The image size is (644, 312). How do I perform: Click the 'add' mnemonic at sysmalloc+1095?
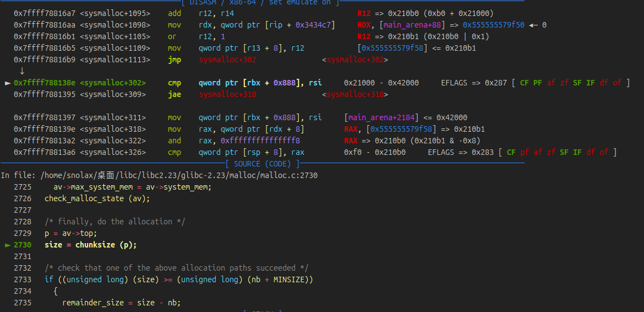point(174,14)
